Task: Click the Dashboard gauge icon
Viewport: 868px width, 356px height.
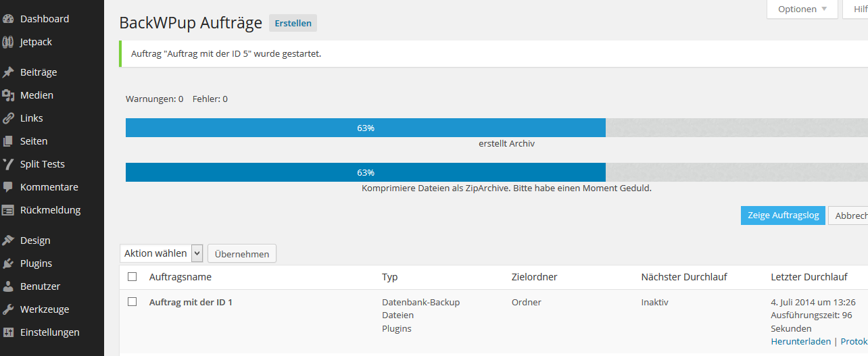Action: (8, 19)
